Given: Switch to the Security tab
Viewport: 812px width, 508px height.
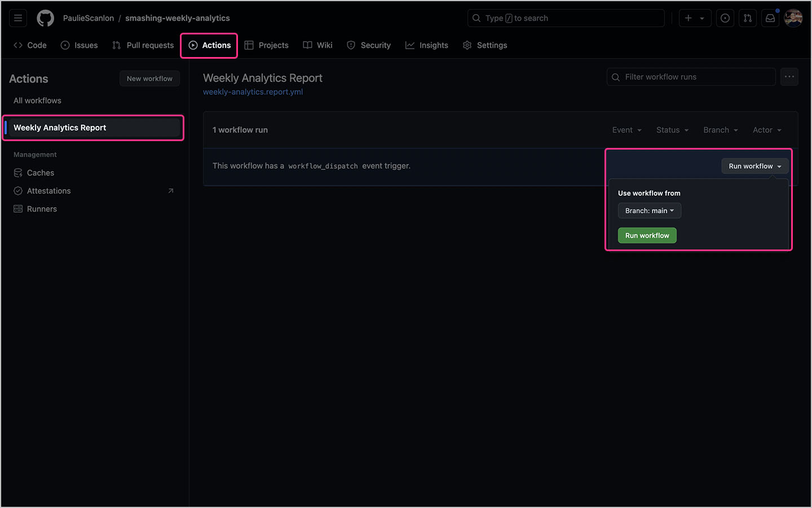Looking at the screenshot, I should click(369, 45).
